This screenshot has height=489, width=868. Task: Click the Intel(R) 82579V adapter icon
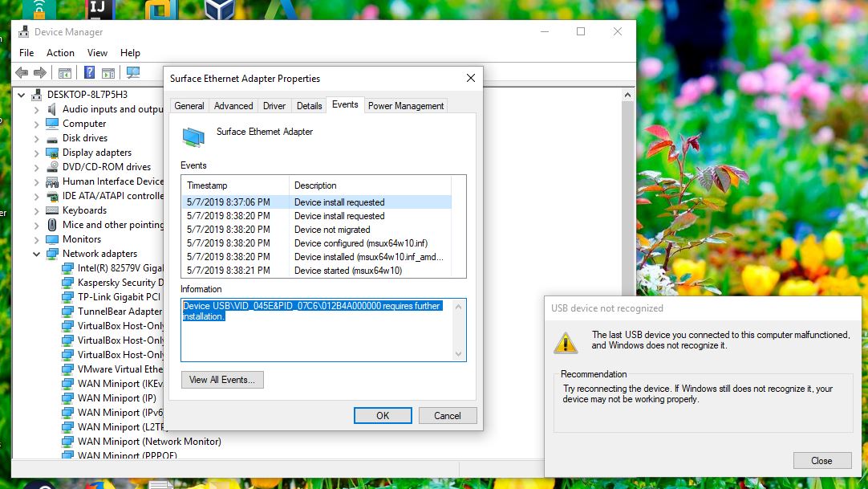(x=67, y=268)
